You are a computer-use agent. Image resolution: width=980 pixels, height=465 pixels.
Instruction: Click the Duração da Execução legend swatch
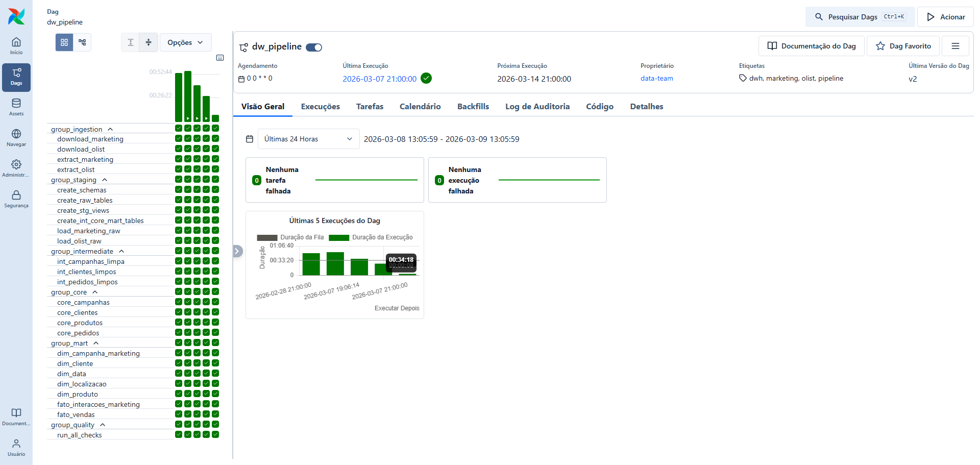tap(339, 237)
